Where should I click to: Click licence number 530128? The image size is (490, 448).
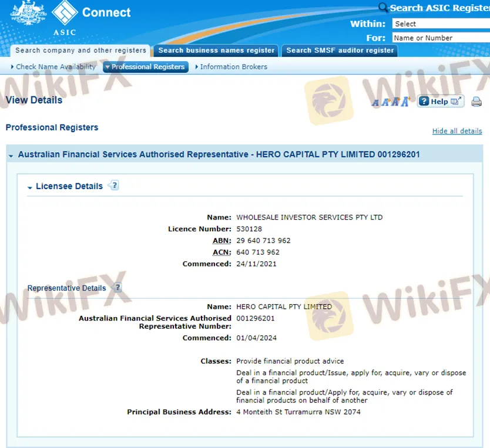click(x=249, y=229)
